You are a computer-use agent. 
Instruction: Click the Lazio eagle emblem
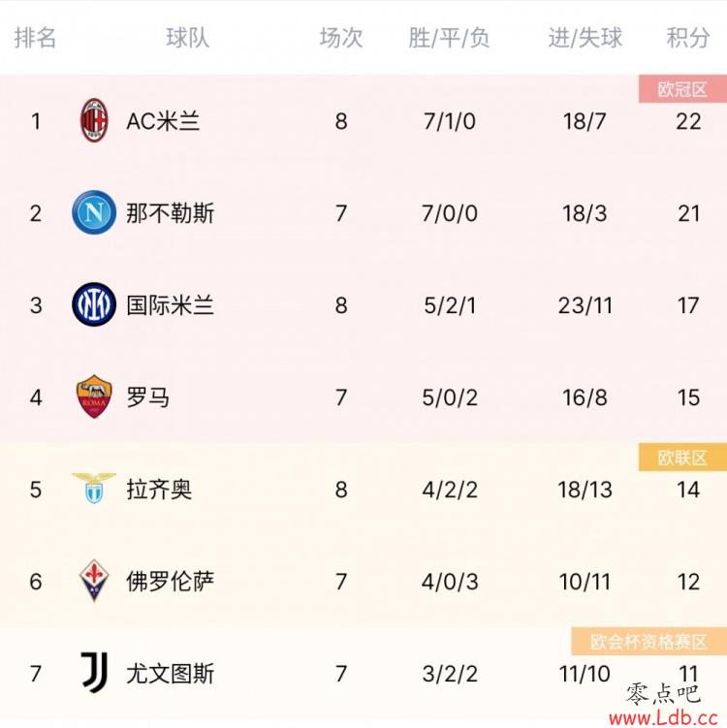(x=94, y=489)
